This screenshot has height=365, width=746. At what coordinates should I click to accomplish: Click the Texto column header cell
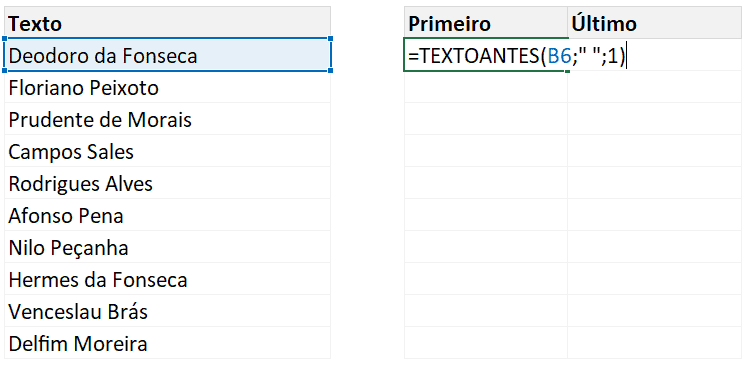(167, 22)
